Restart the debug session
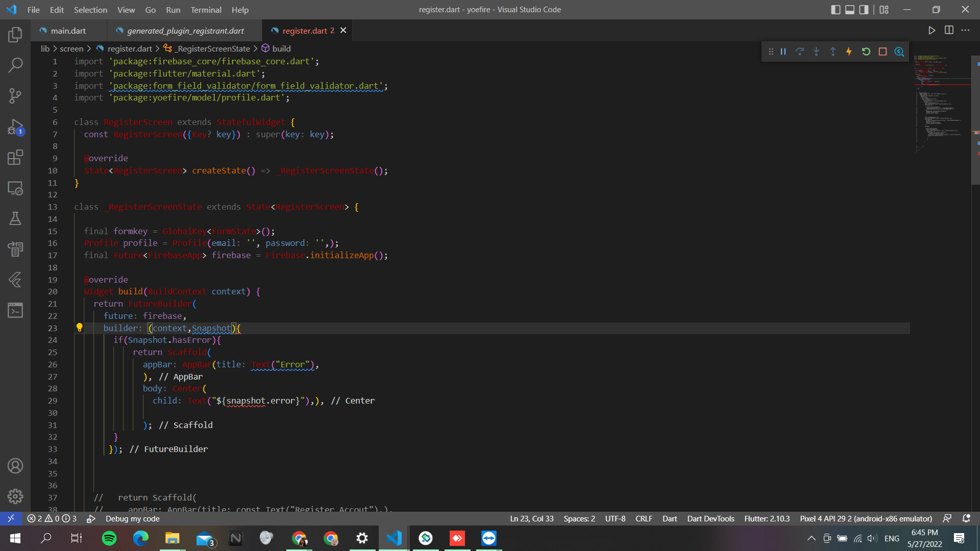This screenshot has width=980, height=551. click(866, 52)
